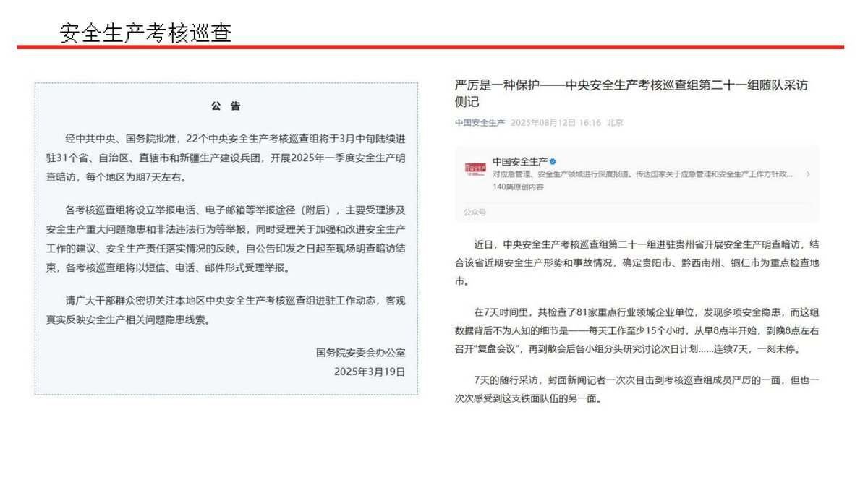Click the paragraph starting 请广大干部群众密切关注
Screen dimensions: 868x488
226,312
